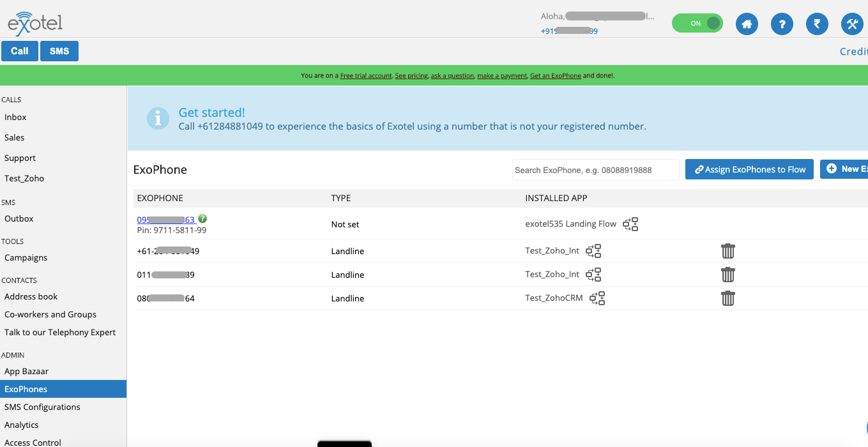868x447 pixels.
Task: Delete the +61 ExoPhone with trash icon
Action: 727,251
